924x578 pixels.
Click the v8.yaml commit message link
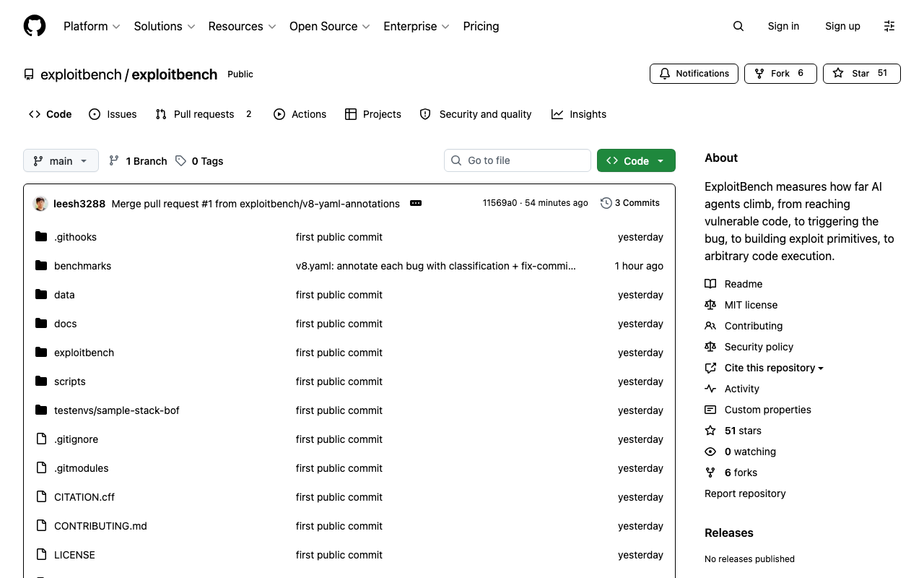[x=435, y=266]
